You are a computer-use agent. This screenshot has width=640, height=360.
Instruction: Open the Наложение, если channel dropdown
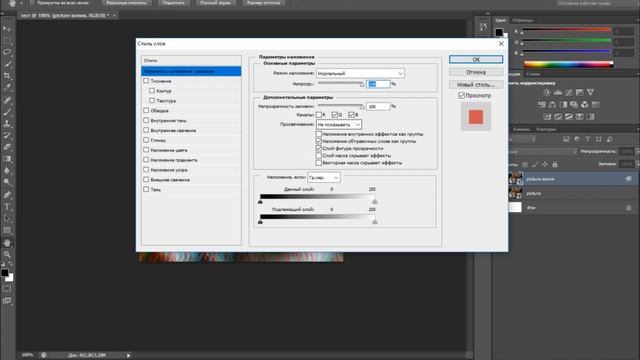(324, 178)
